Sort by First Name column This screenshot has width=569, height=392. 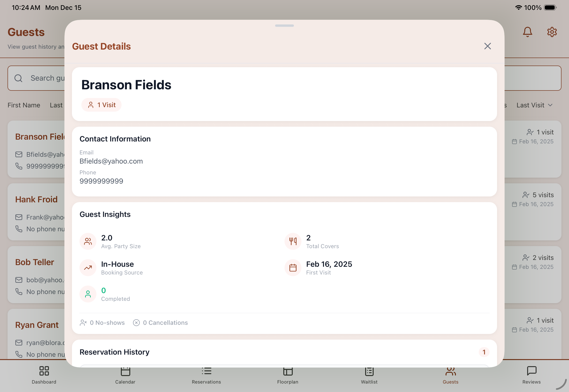pos(24,105)
